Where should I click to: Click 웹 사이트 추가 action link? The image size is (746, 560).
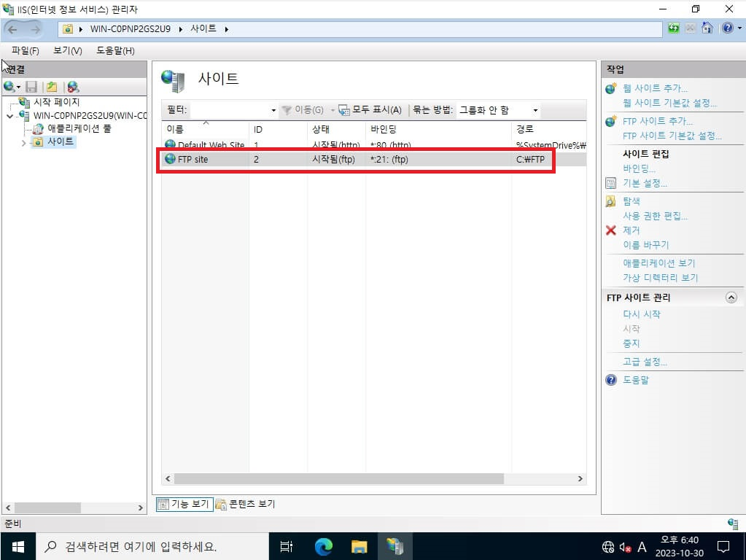pos(655,88)
